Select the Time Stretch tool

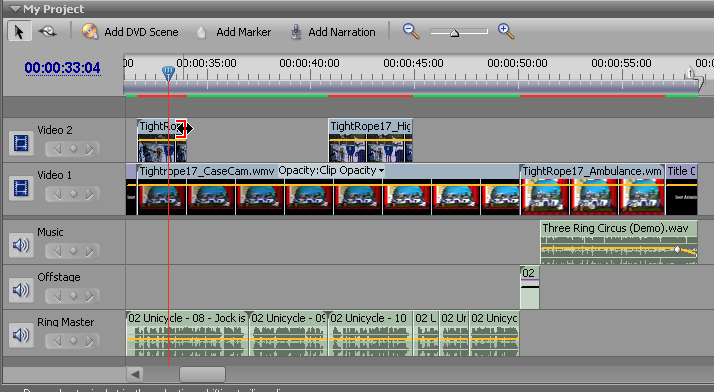(47, 31)
